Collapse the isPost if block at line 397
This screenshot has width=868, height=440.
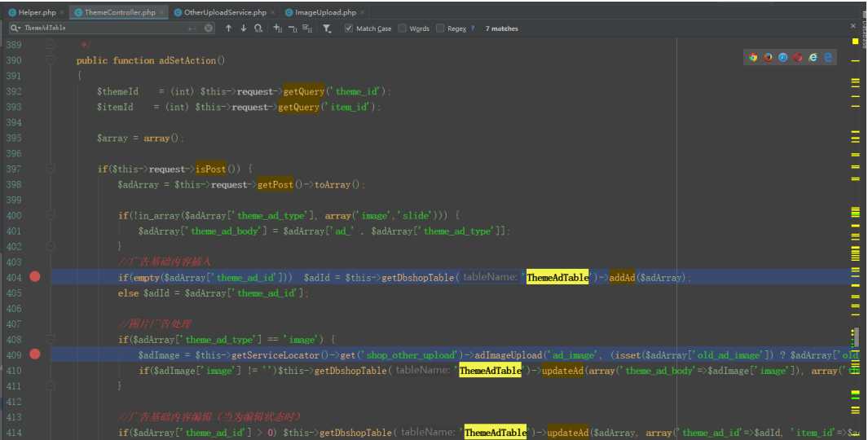[50, 168]
